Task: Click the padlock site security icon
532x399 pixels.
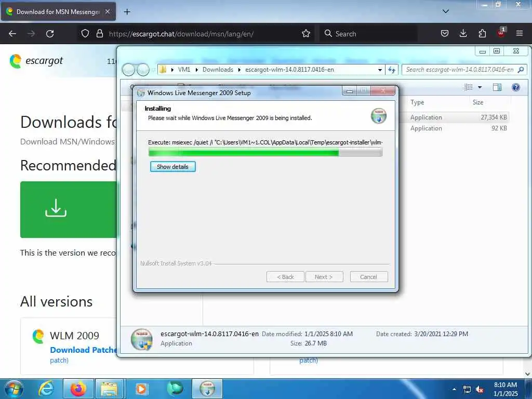Action: 99,34
